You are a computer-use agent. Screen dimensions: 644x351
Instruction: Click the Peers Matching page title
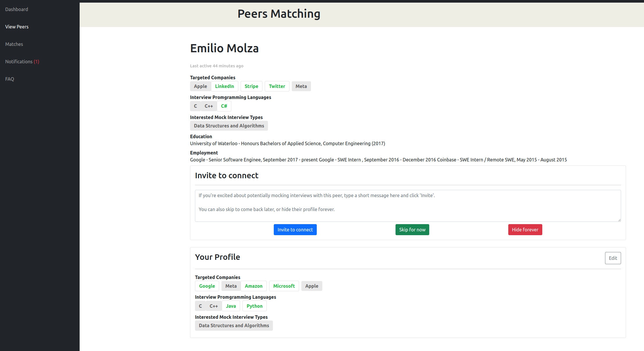coord(279,14)
